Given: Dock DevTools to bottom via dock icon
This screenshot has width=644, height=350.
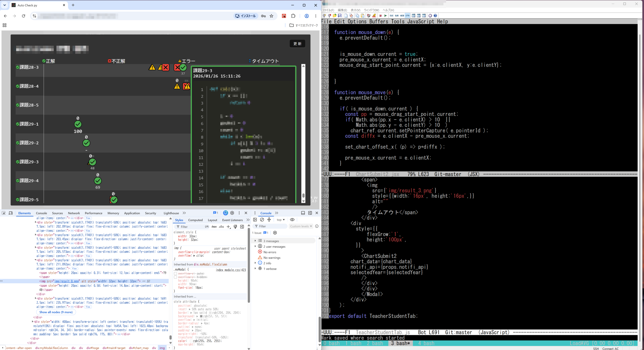Looking at the screenshot, I should coord(303,213).
